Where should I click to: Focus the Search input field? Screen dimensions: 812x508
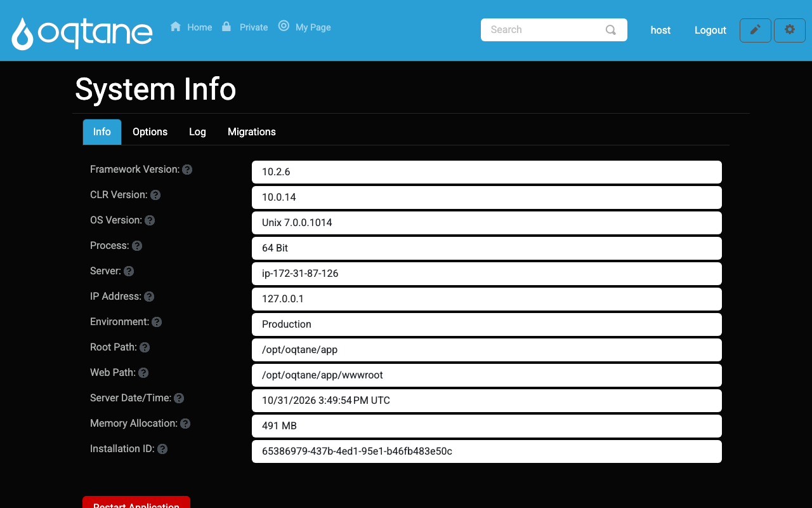554,30
